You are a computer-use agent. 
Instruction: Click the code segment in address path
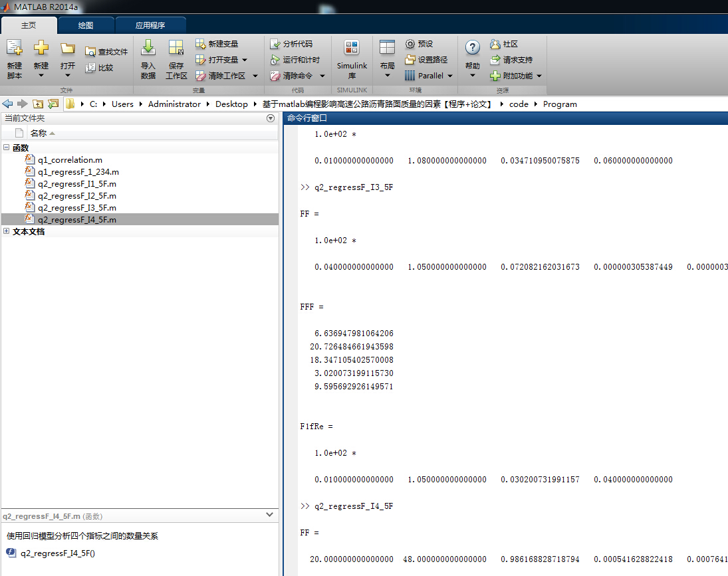(519, 104)
